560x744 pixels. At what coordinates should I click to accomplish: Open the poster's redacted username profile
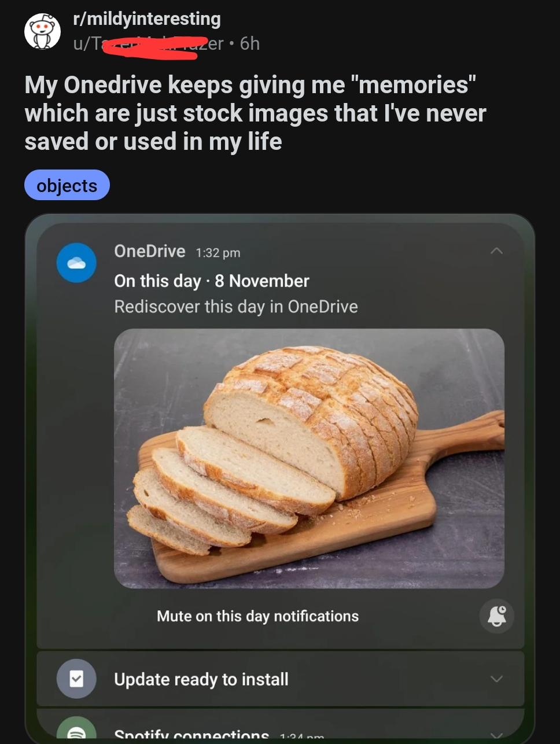[148, 45]
